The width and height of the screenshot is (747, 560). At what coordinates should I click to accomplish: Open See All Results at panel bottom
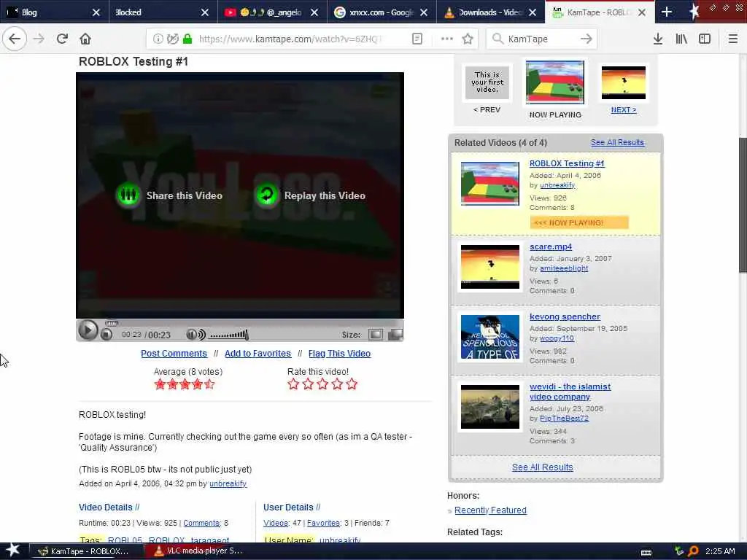(x=543, y=467)
